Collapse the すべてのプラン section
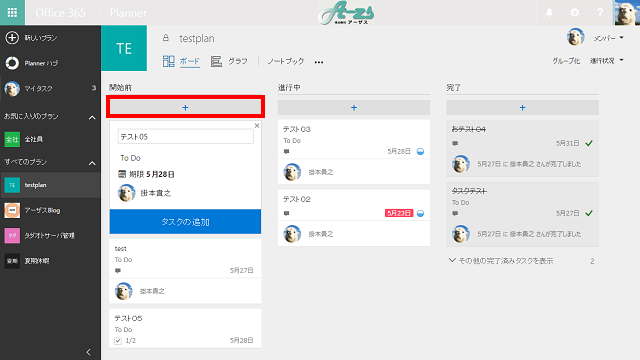The height and width of the screenshot is (360, 640). [x=92, y=163]
